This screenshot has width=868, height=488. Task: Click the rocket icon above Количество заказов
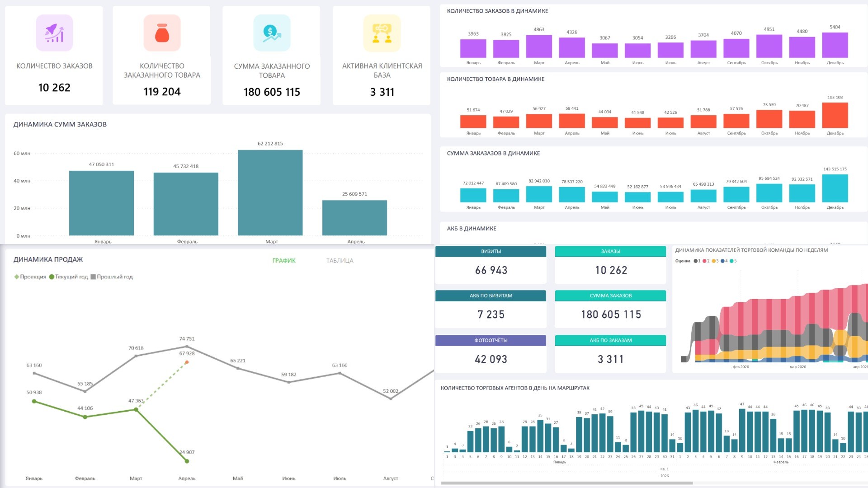coord(54,33)
